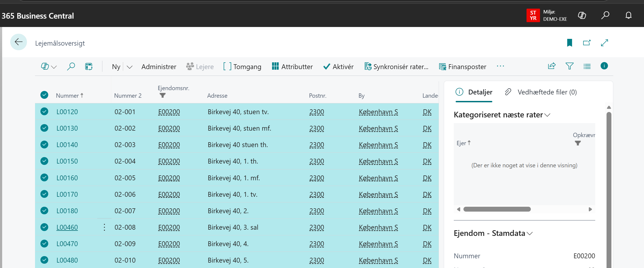The height and width of the screenshot is (268, 644).
Task: Open the By column header menu
Action: [x=361, y=96]
